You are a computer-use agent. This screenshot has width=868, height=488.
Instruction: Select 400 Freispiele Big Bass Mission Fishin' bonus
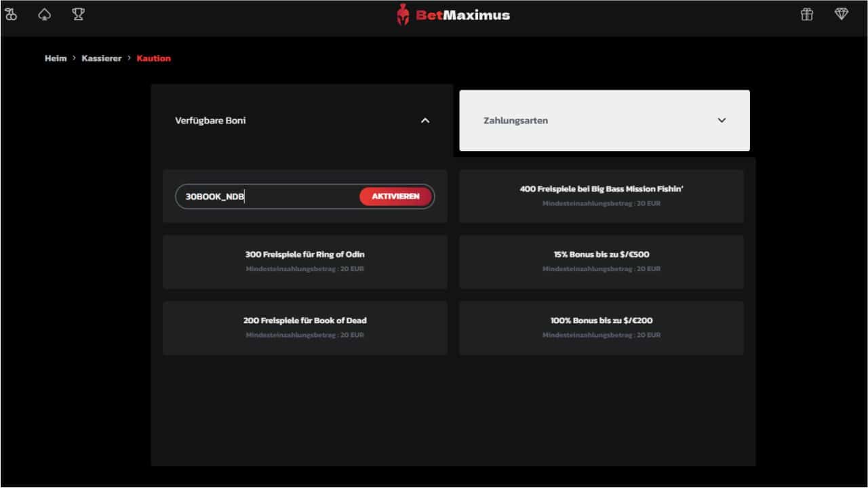tap(601, 196)
